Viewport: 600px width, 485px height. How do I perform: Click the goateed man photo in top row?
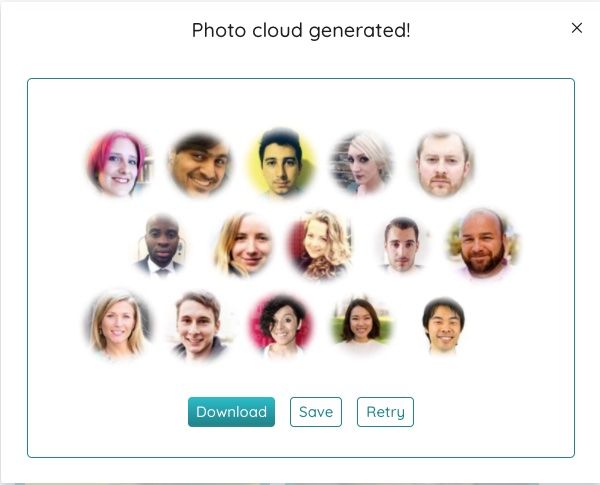(443, 164)
